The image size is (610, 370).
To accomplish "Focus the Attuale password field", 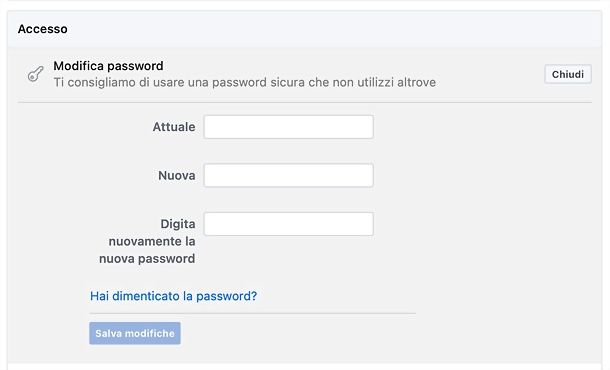I will [289, 127].
